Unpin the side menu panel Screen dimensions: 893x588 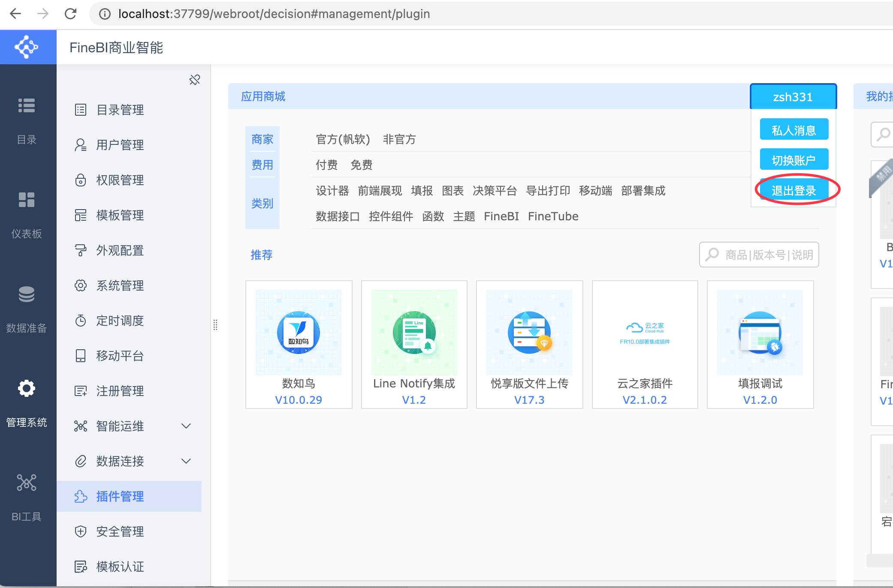[195, 80]
